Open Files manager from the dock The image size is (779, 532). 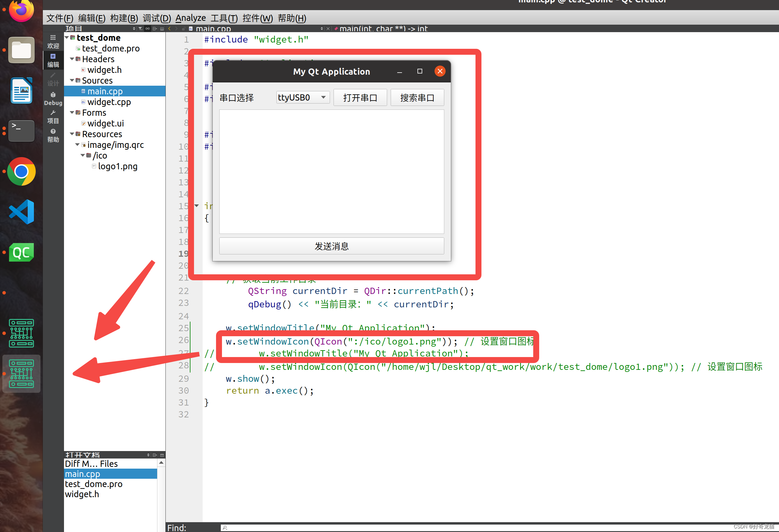point(21,50)
